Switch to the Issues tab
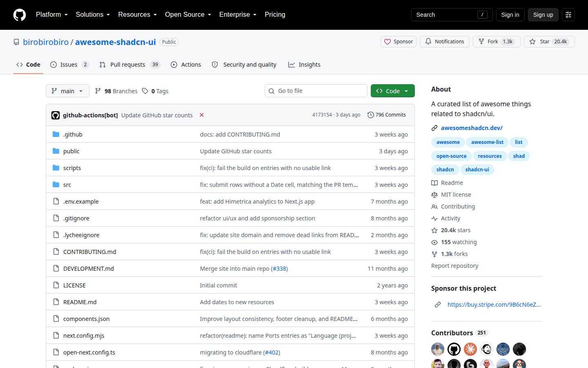 pyautogui.click(x=69, y=65)
